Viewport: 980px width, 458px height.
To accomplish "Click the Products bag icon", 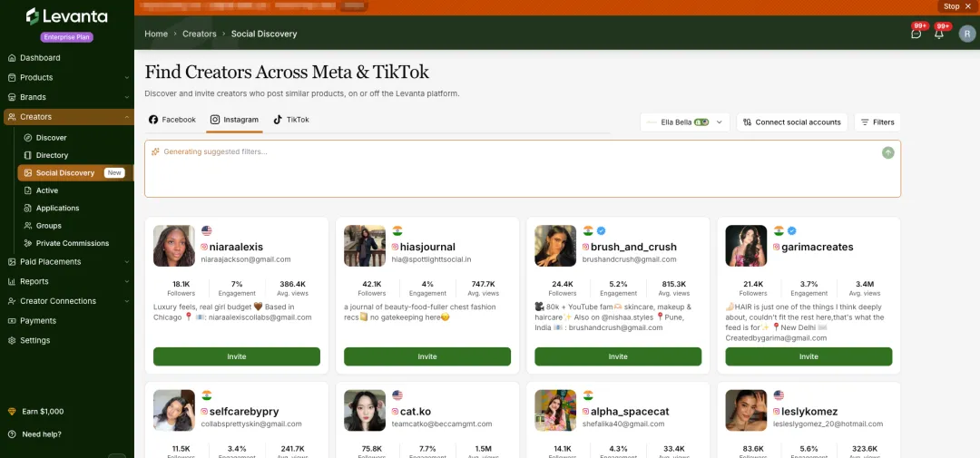I will (x=12, y=77).
